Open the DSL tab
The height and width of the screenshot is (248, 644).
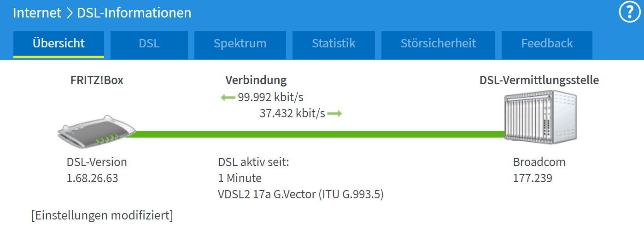149,44
